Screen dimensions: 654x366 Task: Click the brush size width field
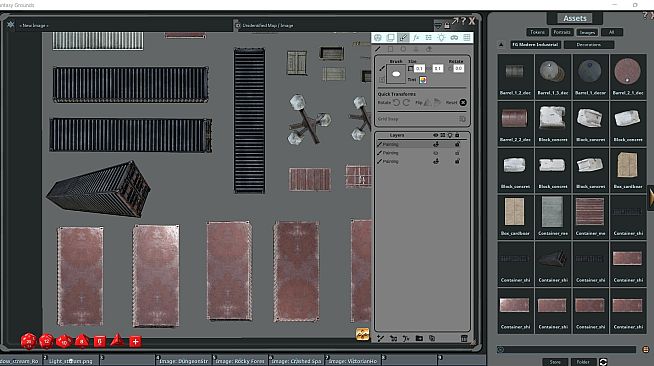click(x=420, y=68)
